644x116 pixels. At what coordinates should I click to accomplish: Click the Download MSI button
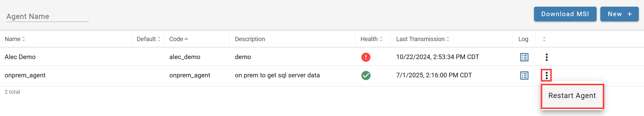565,14
